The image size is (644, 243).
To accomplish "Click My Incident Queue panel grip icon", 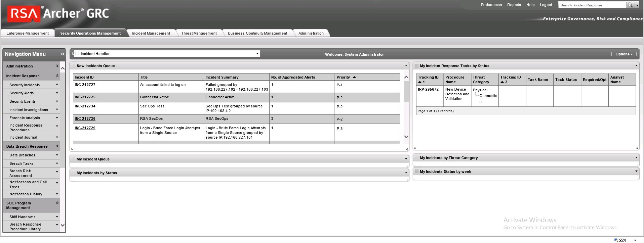I will [x=73, y=159].
